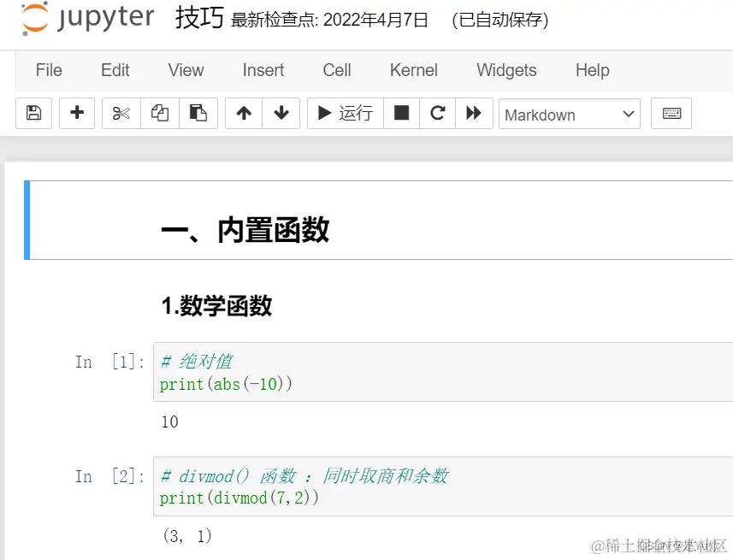733x560 pixels.
Task: Interrupt the kernel with stop icon
Action: coord(401,113)
